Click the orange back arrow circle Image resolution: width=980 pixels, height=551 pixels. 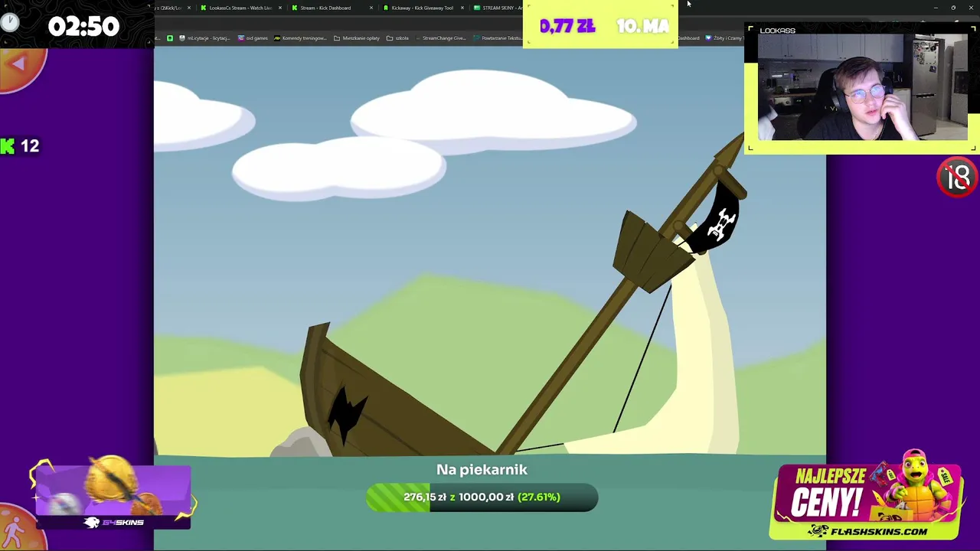21,67
